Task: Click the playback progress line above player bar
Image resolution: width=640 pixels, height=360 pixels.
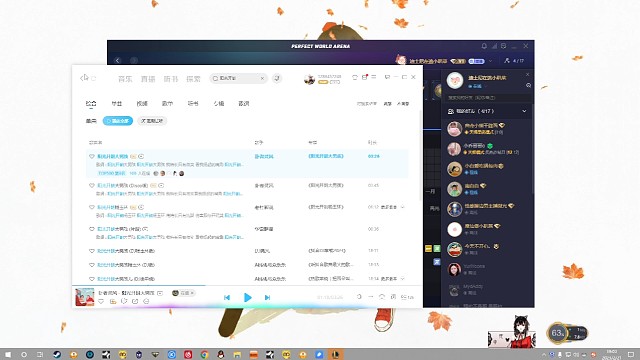Action: coord(247,285)
